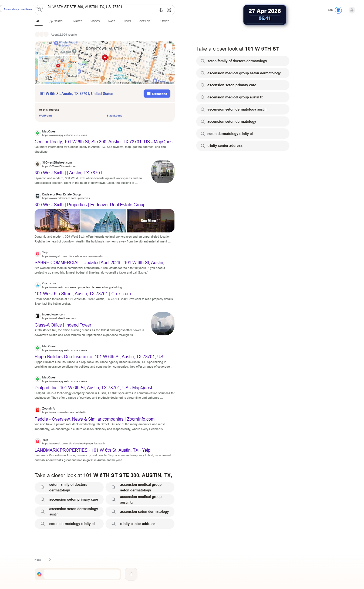Click the Yelp favicon on the Landmark Properties result

tap(38, 441)
